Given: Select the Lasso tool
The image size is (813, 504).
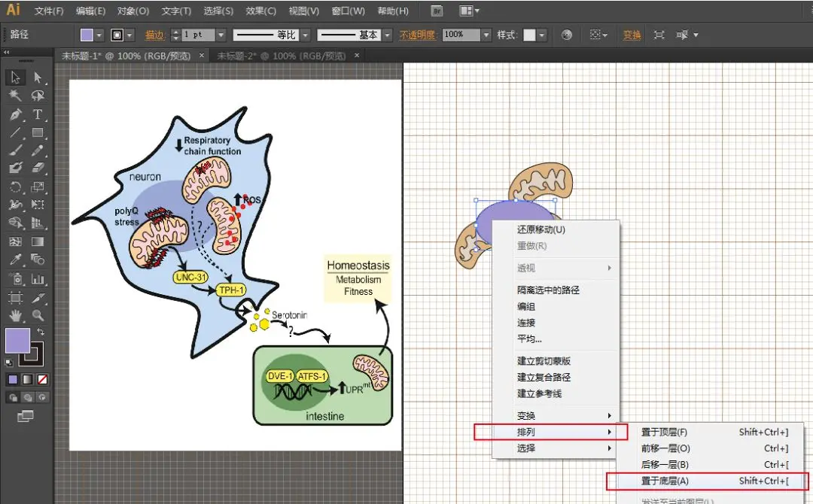Looking at the screenshot, I should (x=38, y=96).
